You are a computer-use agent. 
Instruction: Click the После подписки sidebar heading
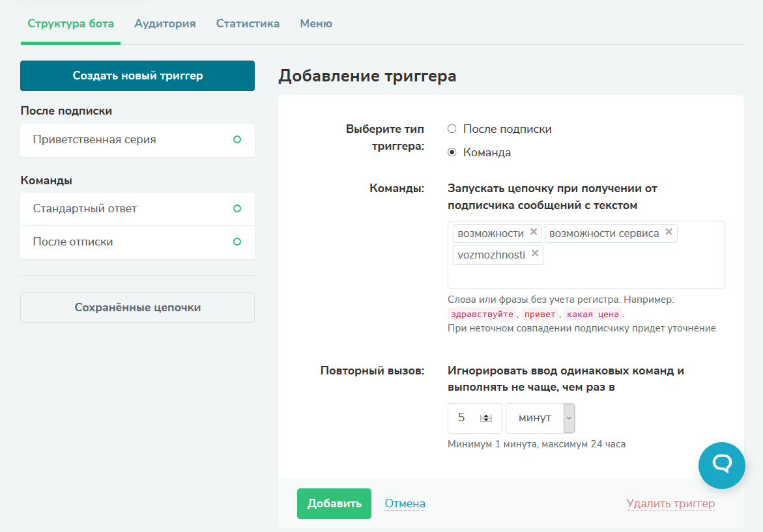(x=66, y=111)
